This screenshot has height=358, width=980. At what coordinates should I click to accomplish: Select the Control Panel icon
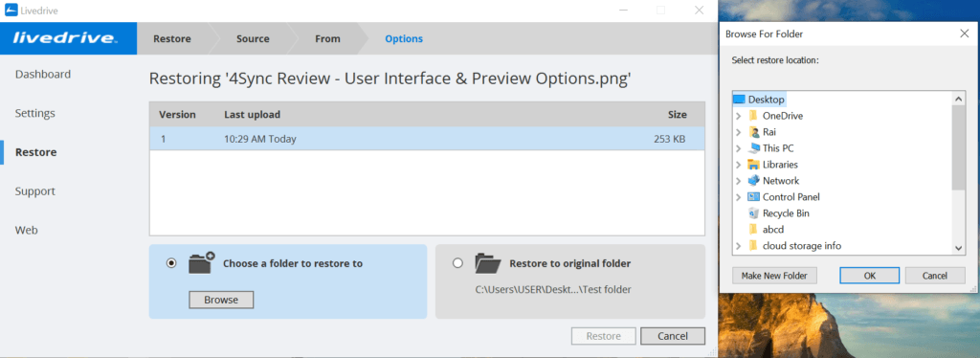tap(753, 197)
